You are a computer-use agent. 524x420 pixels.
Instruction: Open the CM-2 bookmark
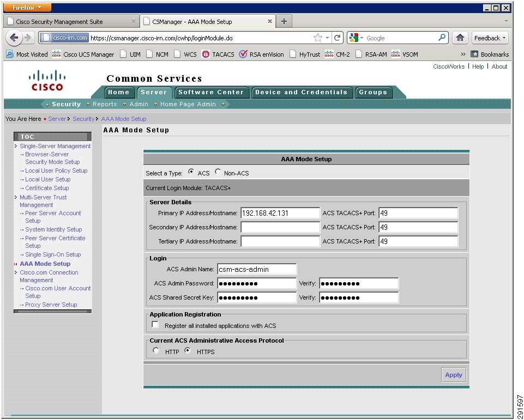(337, 54)
